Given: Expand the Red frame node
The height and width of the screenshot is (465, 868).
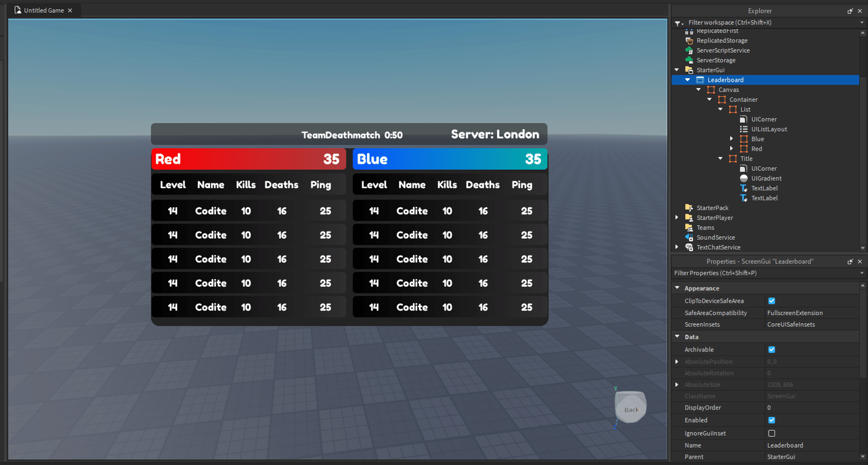Looking at the screenshot, I should [x=731, y=149].
